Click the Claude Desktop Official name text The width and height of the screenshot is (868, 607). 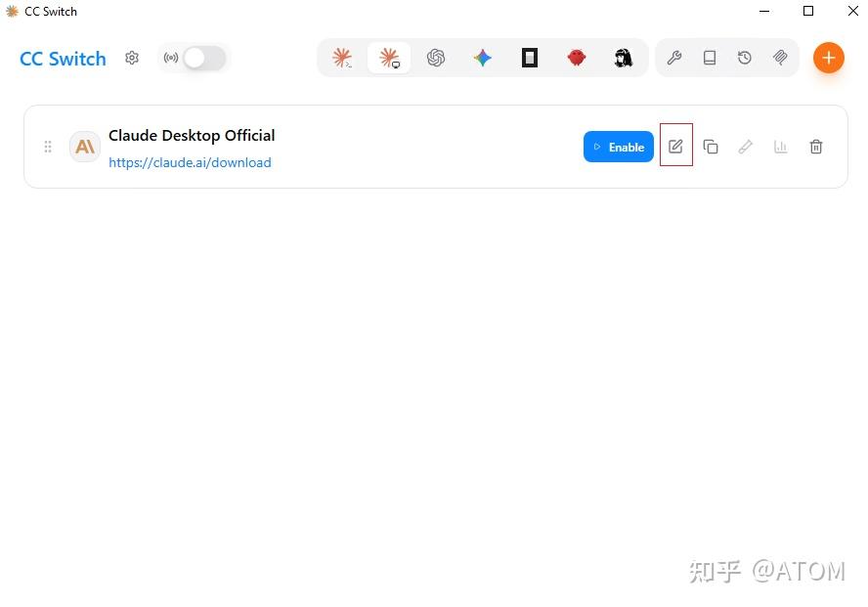[x=192, y=136]
